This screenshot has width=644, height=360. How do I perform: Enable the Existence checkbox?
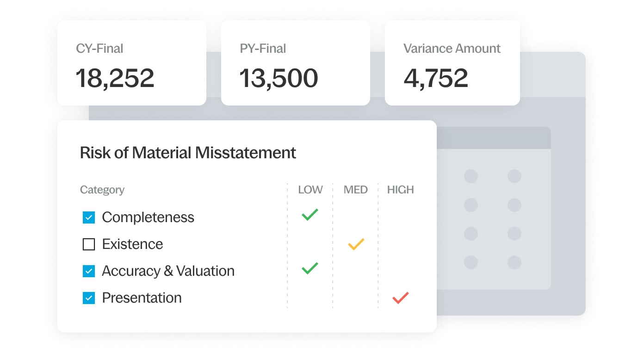click(x=88, y=244)
